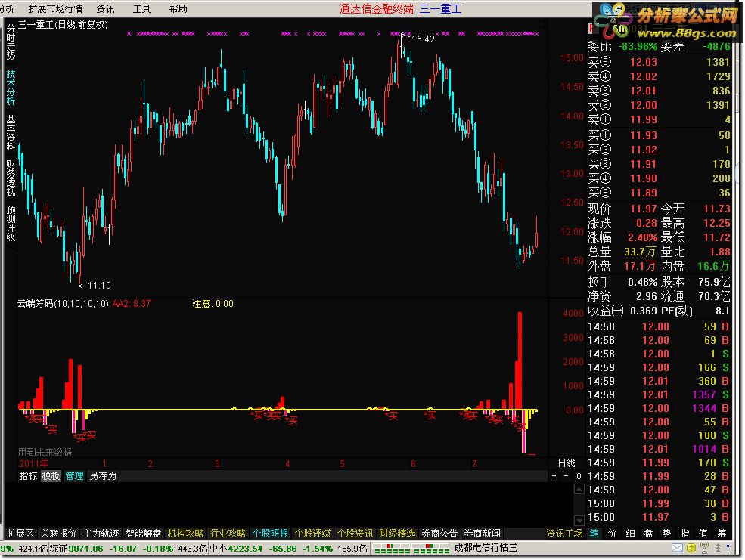Click the antenna connection icon in status bar
745x560 pixels.
[705, 549]
